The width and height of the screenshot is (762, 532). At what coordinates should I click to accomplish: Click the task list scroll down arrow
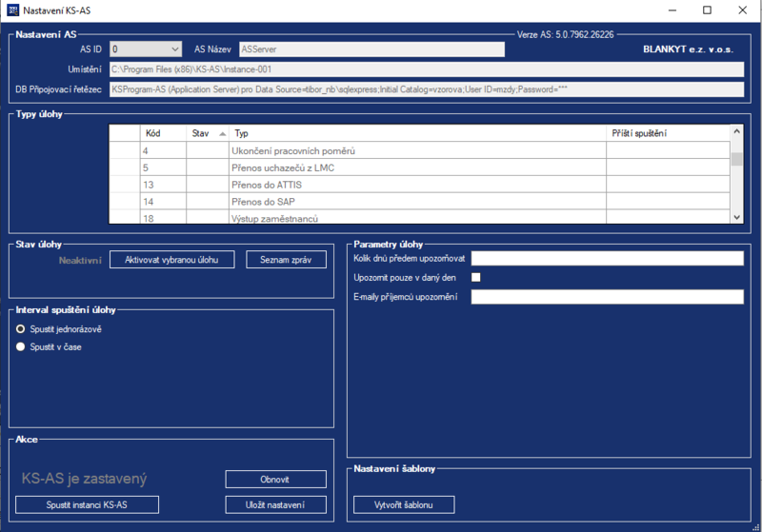(736, 217)
